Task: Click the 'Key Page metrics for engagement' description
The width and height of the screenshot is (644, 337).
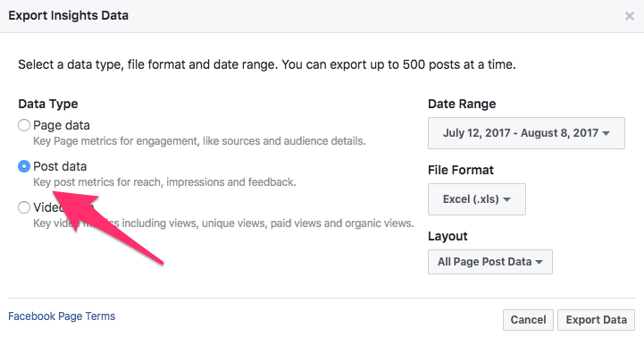Action: (199, 141)
